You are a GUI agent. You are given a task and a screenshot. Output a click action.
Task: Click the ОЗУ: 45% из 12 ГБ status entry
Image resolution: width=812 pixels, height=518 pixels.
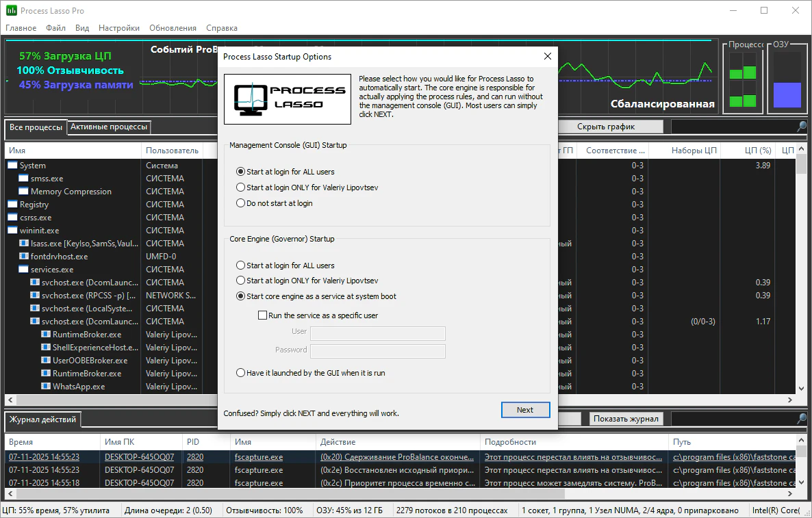[350, 510]
